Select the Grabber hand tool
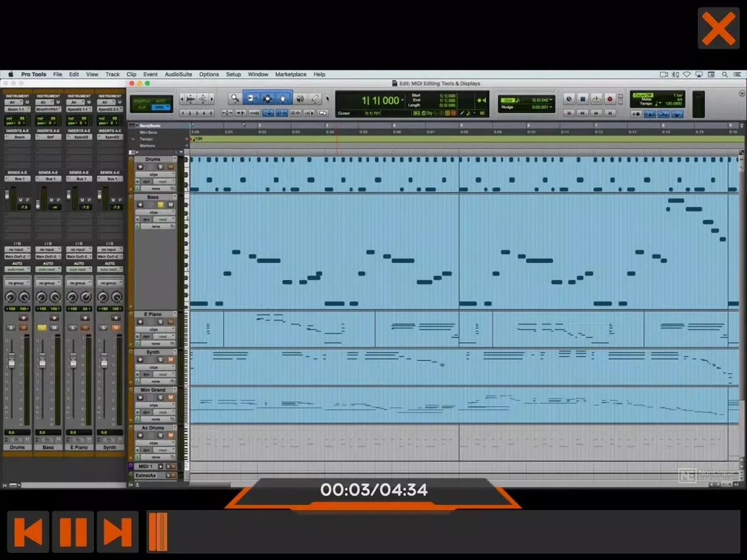The width and height of the screenshot is (747, 560). pos(283,99)
